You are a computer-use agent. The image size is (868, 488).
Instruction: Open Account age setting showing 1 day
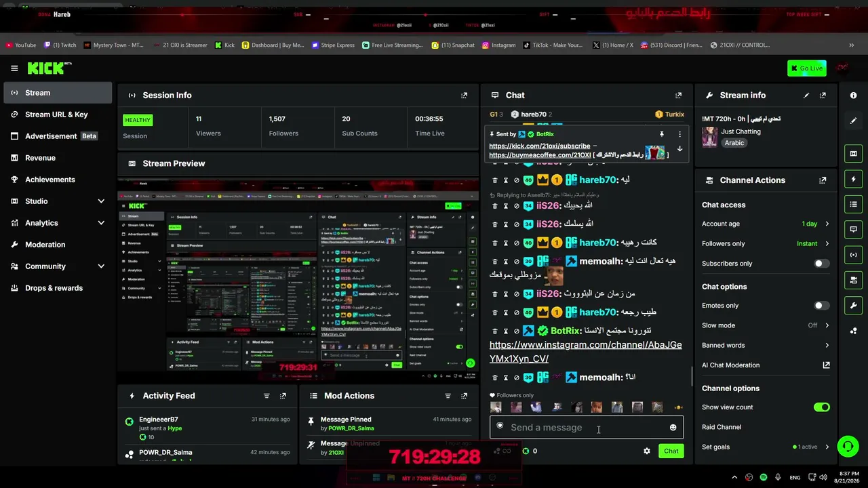766,224
